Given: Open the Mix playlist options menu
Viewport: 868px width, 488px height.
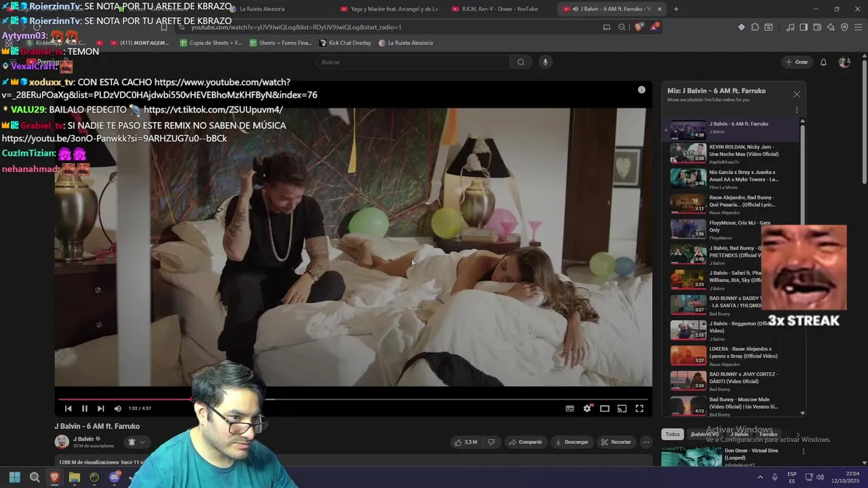Looking at the screenshot, I should click(797, 110).
